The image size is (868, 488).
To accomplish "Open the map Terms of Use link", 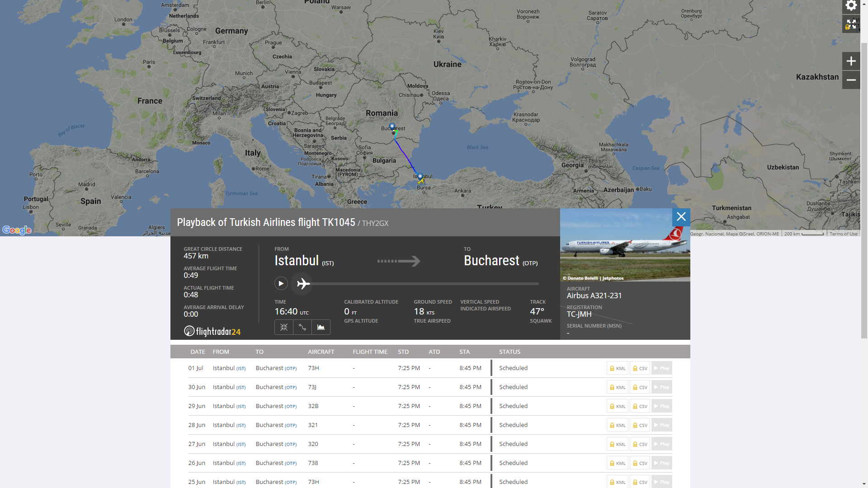I will [843, 234].
